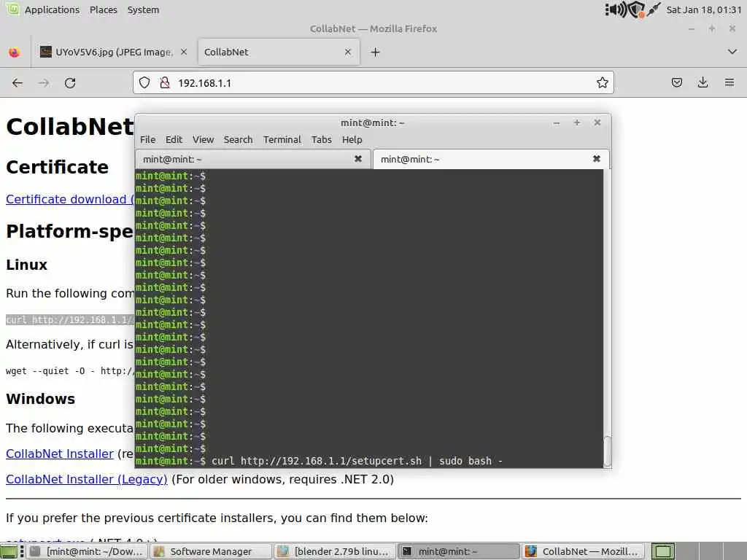Open the CollabNet Installer link

(x=60, y=454)
